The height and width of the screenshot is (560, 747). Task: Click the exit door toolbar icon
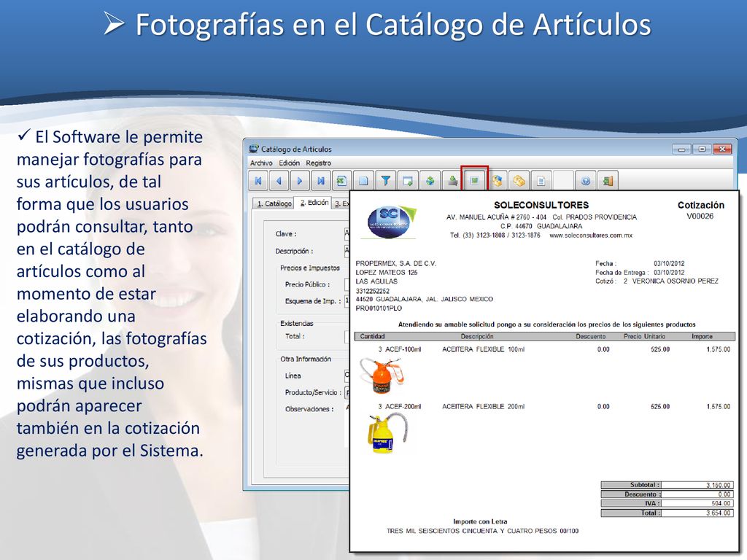tap(608, 181)
